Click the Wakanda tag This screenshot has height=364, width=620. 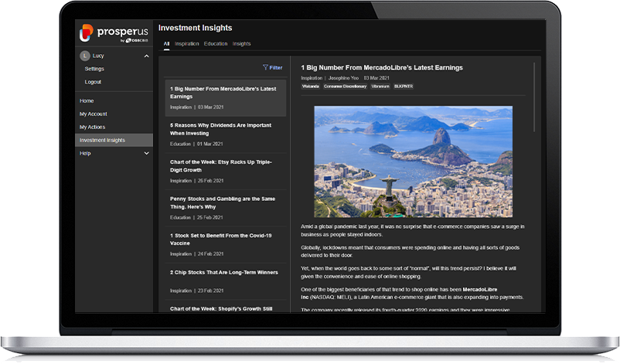coord(311,86)
